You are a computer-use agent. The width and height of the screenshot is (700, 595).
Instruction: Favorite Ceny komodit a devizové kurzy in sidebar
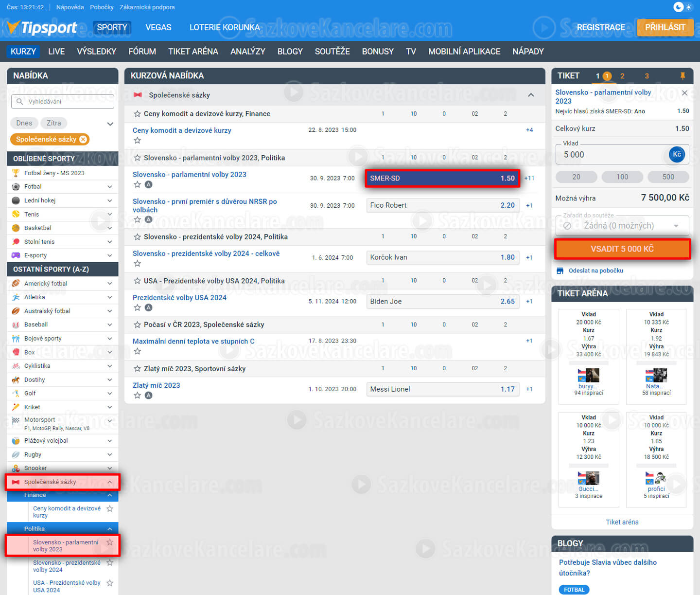110,508
